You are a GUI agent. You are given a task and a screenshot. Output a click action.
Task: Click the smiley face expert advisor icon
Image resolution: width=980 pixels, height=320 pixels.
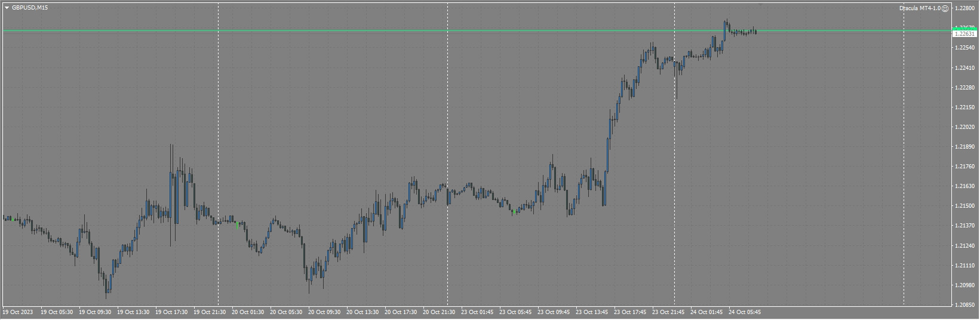945,8
